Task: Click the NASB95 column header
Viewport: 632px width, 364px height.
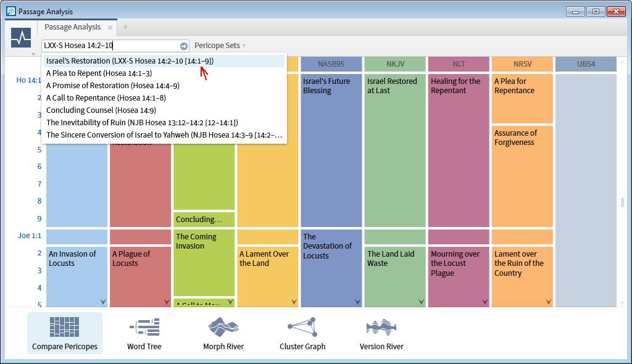Action: (331, 64)
